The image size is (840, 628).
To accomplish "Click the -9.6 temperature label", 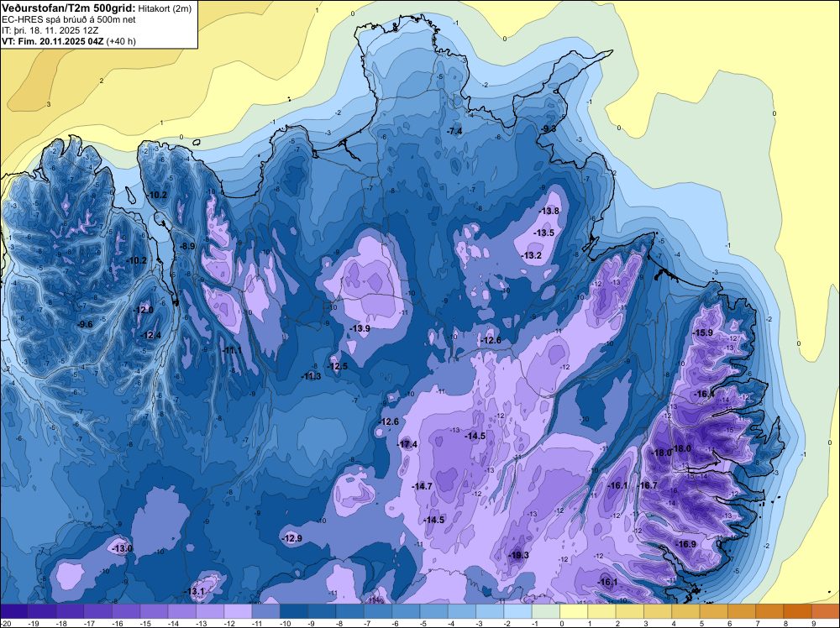I will pos(85,324).
